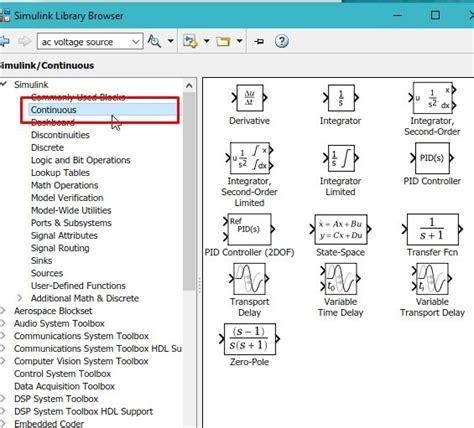Screen dimensions: 474x428
Task: Select Signal Attributes library
Action: (64, 235)
